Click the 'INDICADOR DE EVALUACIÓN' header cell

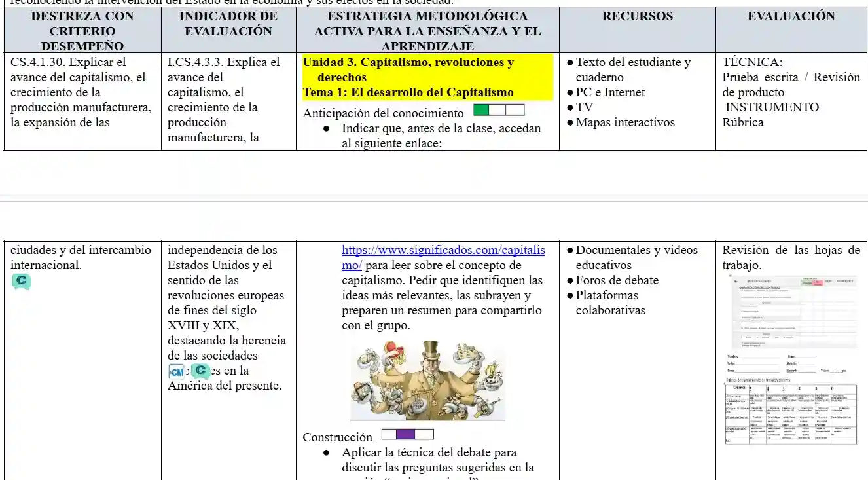tap(228, 24)
